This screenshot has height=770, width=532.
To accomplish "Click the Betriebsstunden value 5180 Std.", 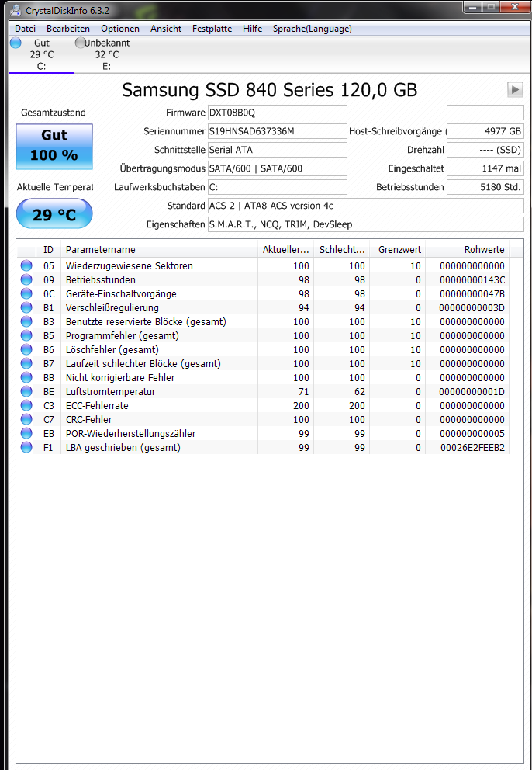I will [485, 187].
